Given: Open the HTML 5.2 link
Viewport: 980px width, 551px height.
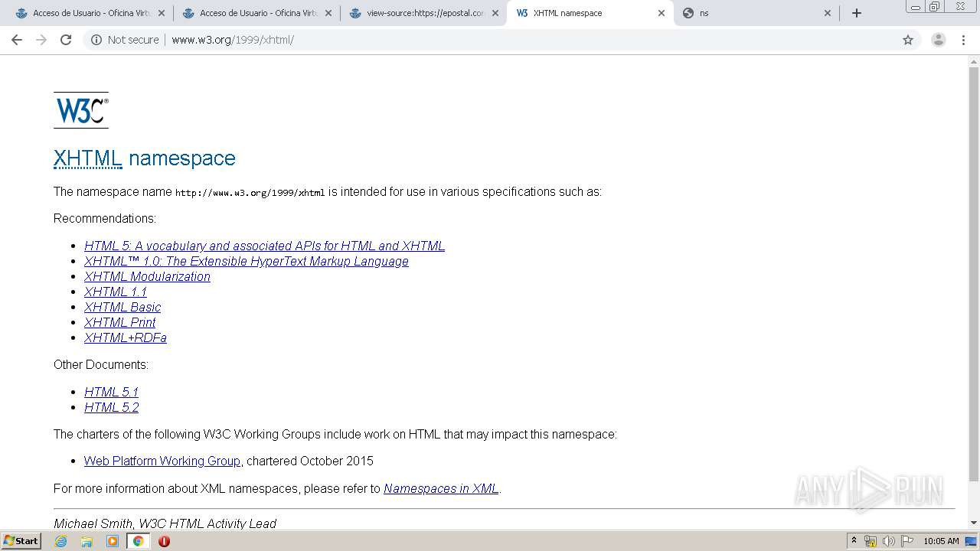Looking at the screenshot, I should 112,407.
